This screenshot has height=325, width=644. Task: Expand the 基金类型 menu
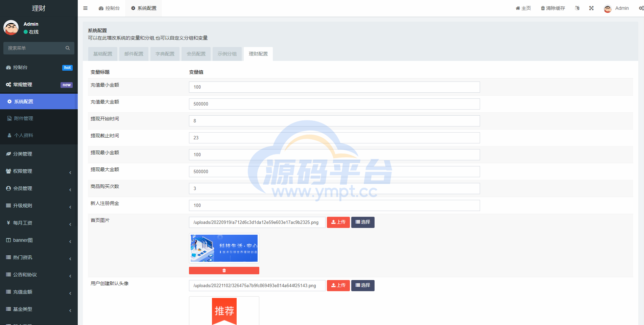[39, 309]
